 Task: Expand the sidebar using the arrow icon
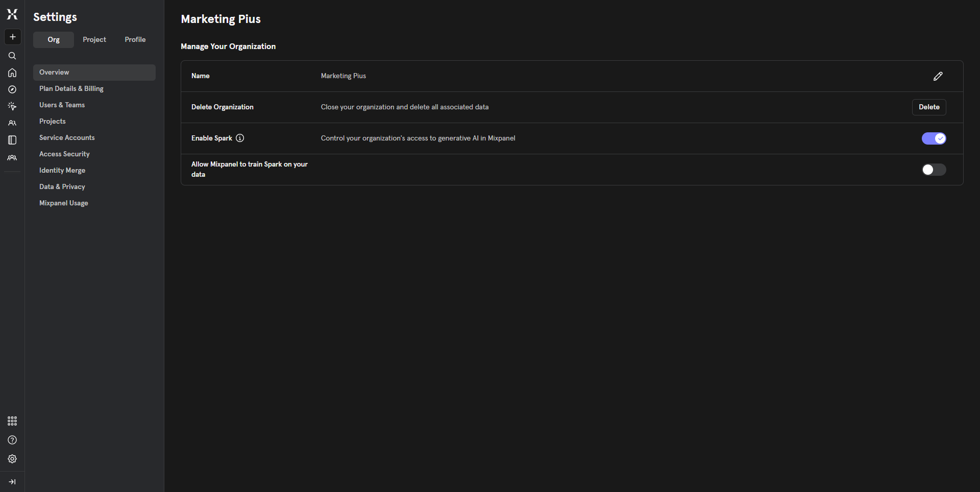[12, 482]
